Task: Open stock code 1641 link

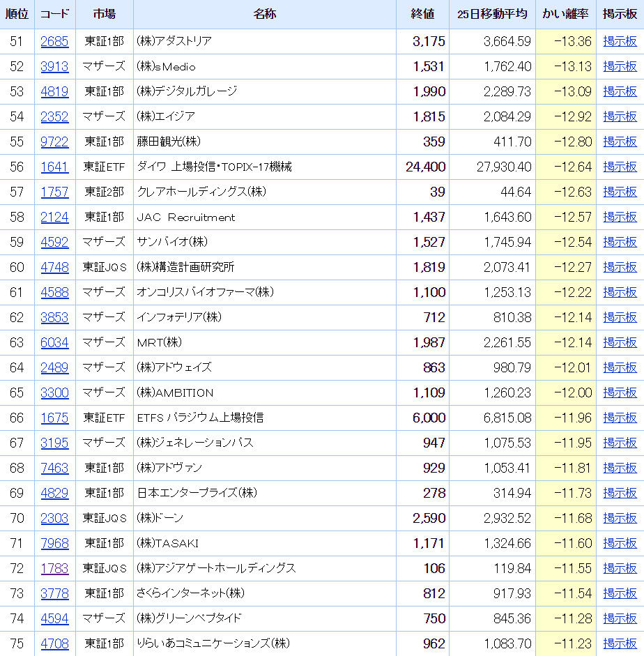Action: (x=54, y=167)
